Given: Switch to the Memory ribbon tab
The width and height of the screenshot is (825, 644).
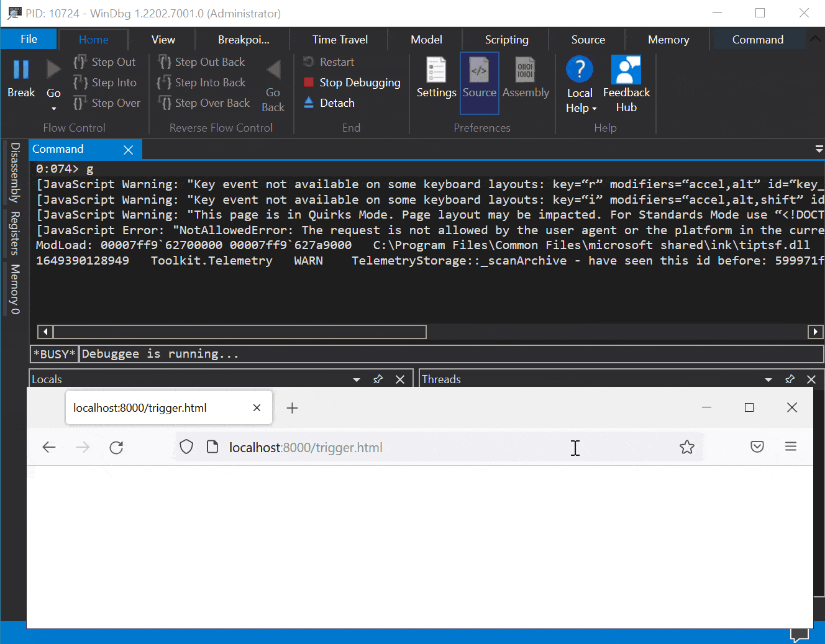Looking at the screenshot, I should tap(668, 40).
